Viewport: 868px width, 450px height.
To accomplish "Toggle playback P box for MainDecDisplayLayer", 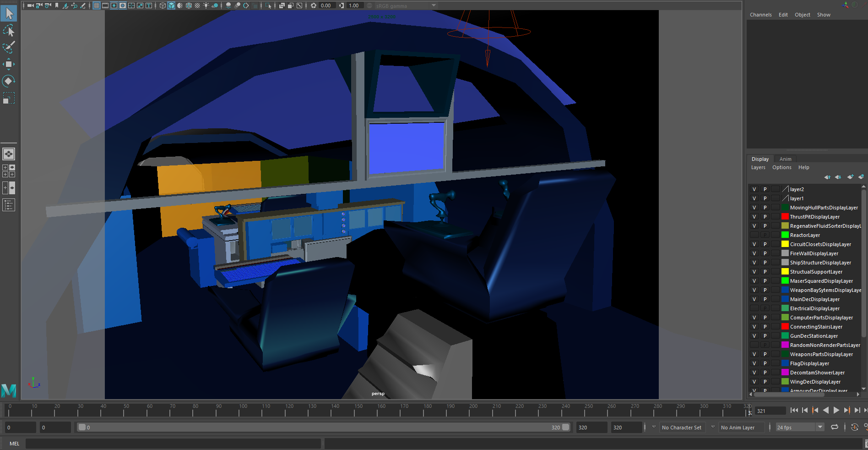I will click(x=765, y=299).
